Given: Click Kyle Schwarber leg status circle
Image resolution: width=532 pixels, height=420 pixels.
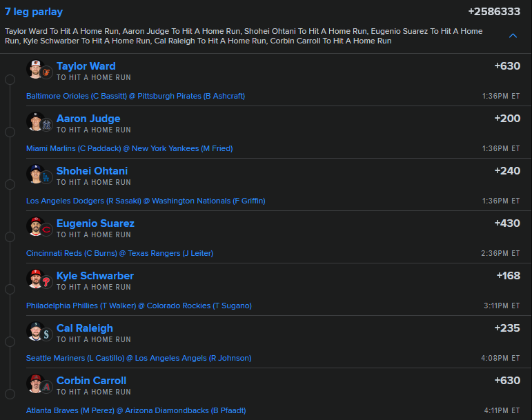Looking at the screenshot, I should coord(10,289).
